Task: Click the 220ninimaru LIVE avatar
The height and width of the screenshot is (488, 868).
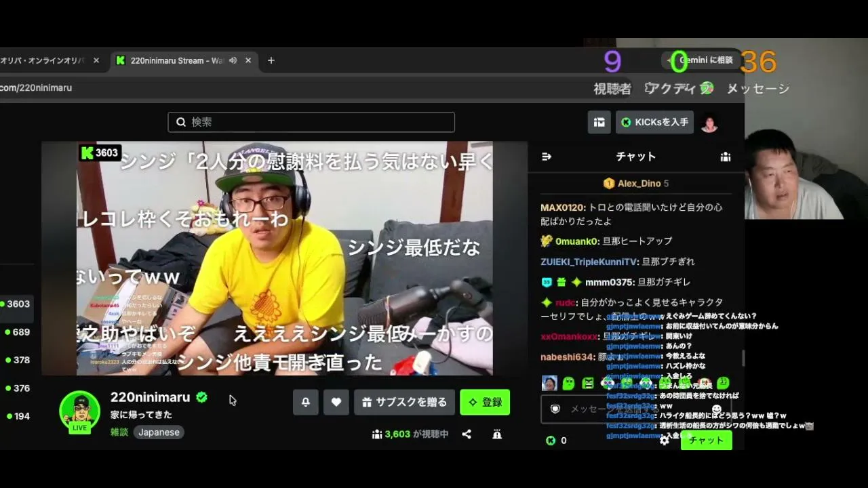Action: pyautogui.click(x=80, y=411)
